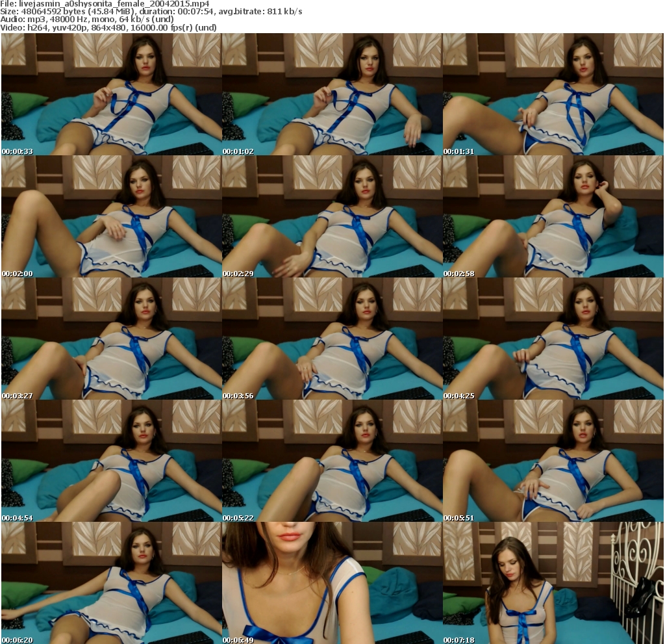Select the thumbnail frame at 00:06:49
665x644 pixels.
332,584
